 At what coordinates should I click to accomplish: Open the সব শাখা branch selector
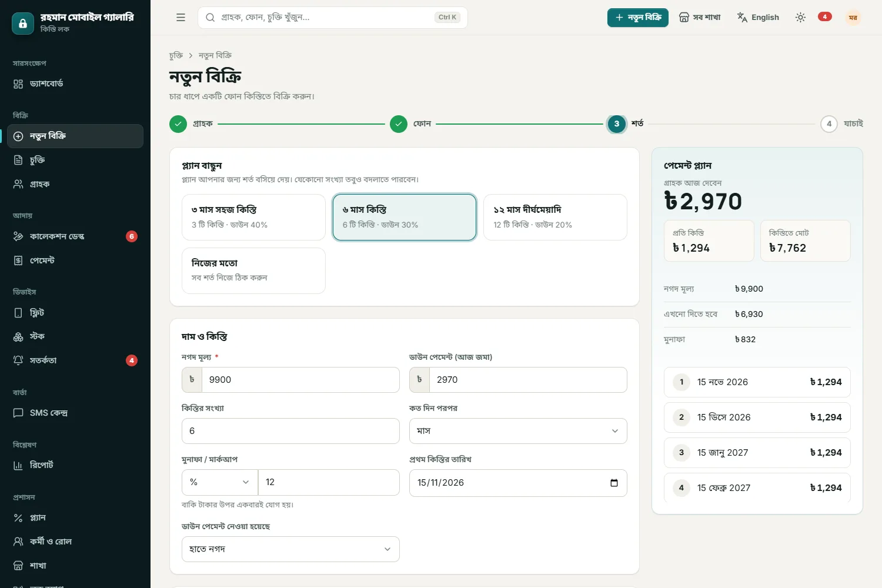(700, 18)
